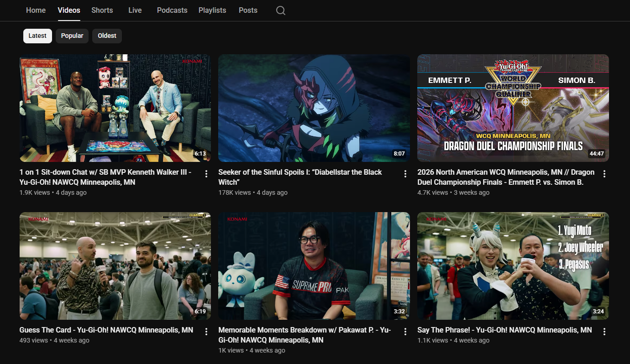Sort videos by Oldest

click(107, 36)
